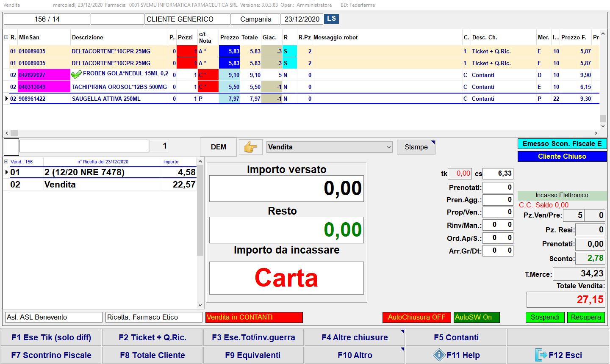Open F10 Altro menu

click(x=355, y=355)
